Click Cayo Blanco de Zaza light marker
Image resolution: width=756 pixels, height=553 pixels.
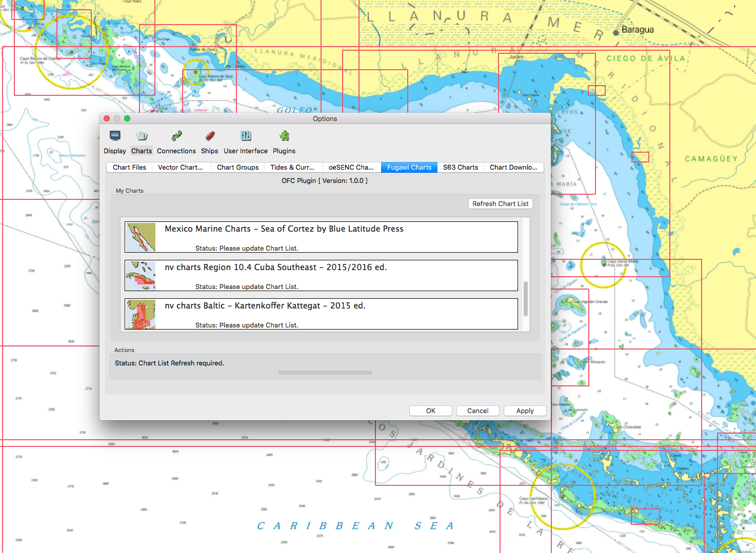(195, 73)
